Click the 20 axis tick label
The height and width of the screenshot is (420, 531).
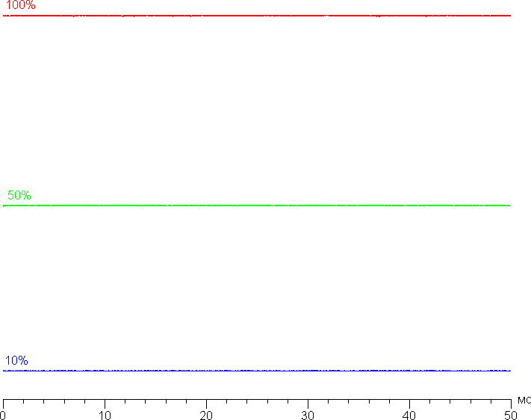click(206, 416)
